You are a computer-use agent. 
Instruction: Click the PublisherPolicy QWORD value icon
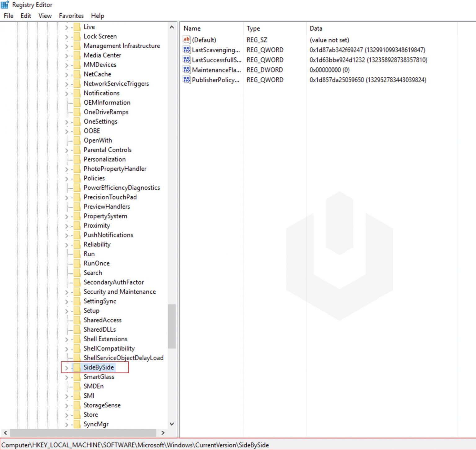point(187,80)
